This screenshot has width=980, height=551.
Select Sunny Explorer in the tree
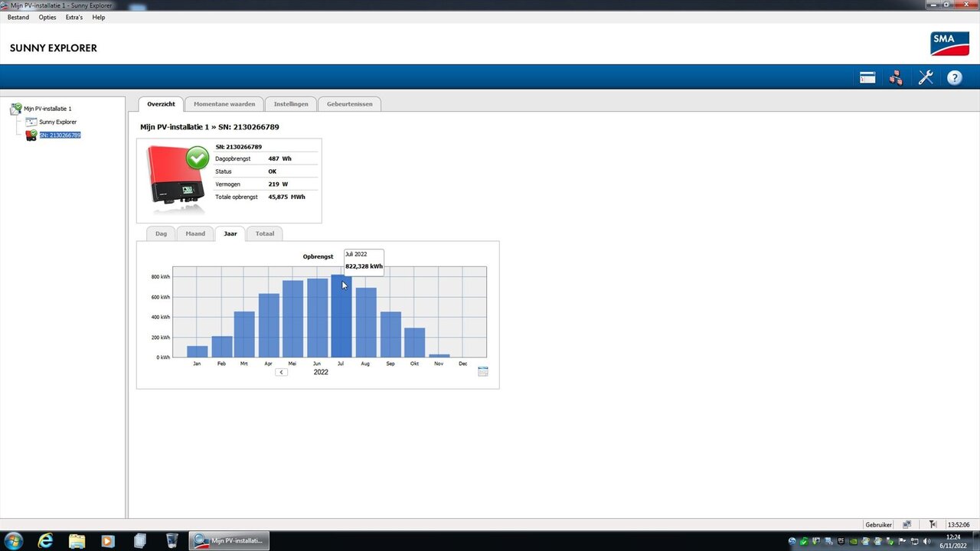(x=57, y=122)
